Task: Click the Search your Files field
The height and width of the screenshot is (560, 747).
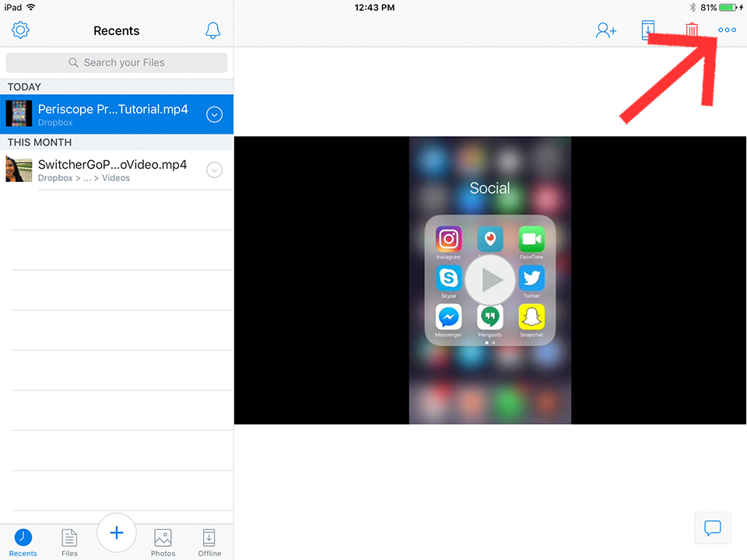Action: (117, 63)
